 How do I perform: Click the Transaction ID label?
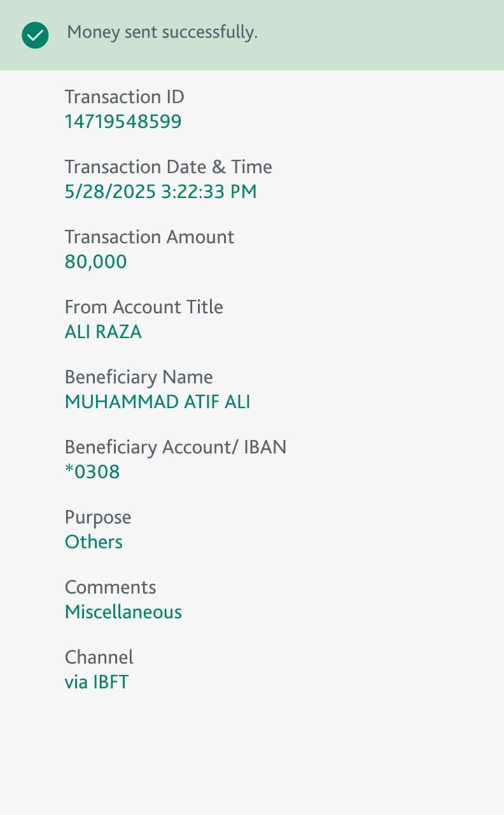pos(124,97)
